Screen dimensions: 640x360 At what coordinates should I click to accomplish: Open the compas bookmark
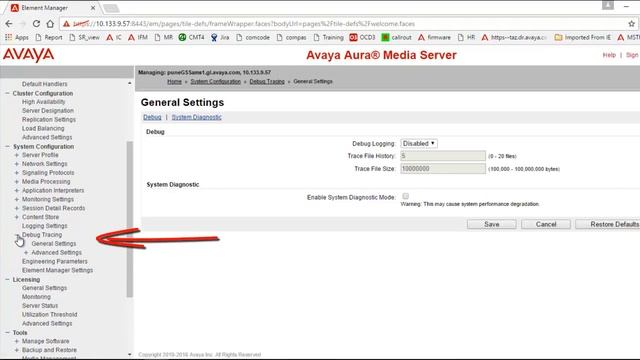click(291, 37)
